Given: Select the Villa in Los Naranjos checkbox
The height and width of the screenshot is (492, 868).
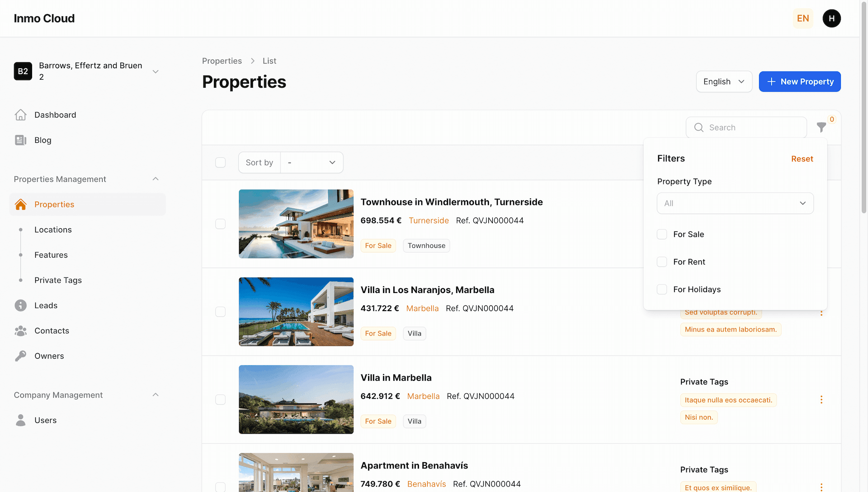Looking at the screenshot, I should 220,312.
